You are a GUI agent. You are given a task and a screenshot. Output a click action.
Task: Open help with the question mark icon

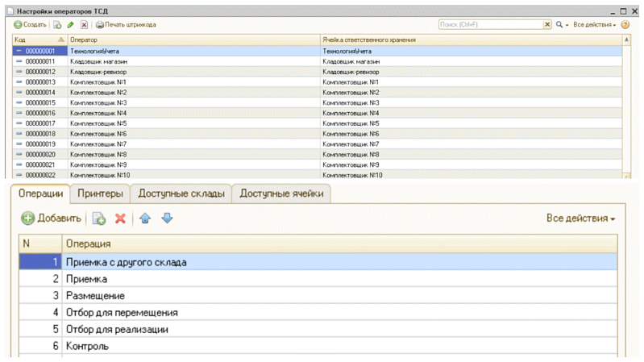(625, 25)
